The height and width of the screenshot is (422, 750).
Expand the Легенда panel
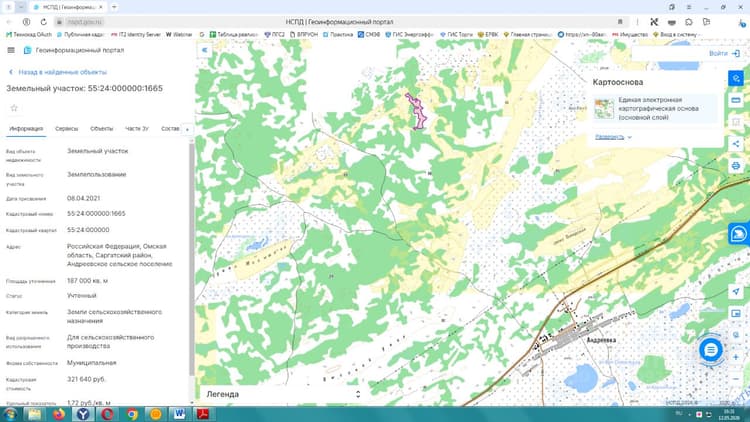click(284, 394)
